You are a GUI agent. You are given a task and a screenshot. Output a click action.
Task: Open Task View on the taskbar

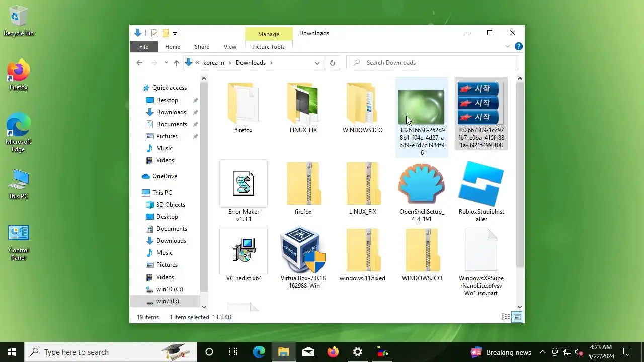pyautogui.click(x=233, y=352)
